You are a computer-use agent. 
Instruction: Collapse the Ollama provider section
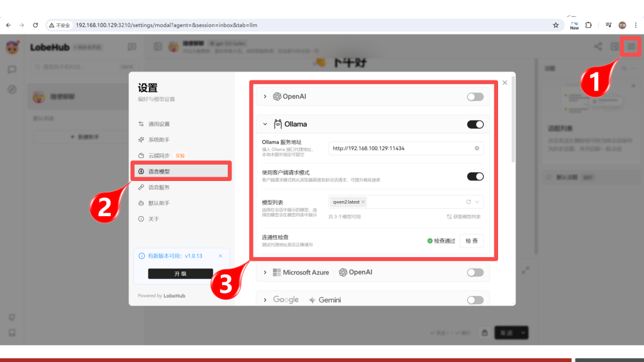coord(265,124)
